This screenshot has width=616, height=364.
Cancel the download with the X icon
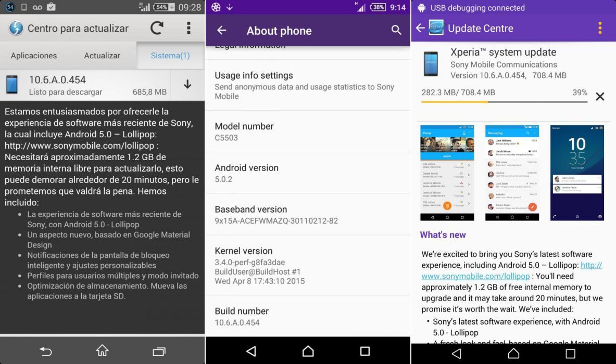pyautogui.click(x=600, y=96)
